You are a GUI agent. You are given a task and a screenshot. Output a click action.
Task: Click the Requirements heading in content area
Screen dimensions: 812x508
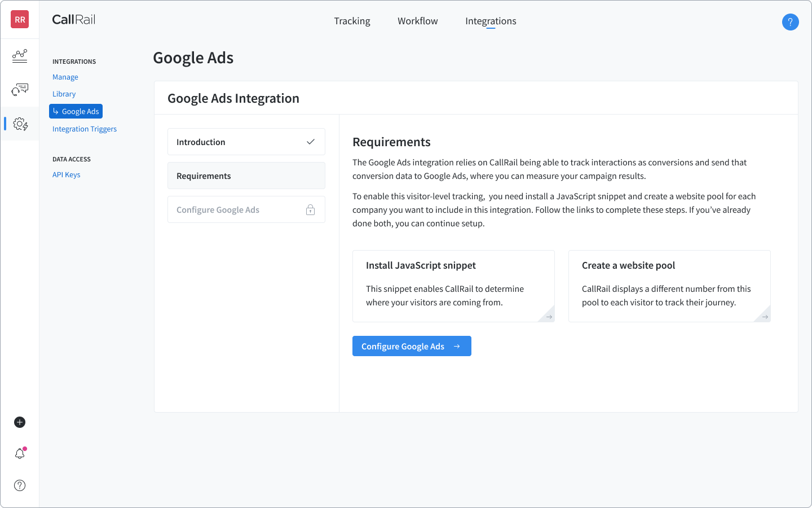(391, 142)
